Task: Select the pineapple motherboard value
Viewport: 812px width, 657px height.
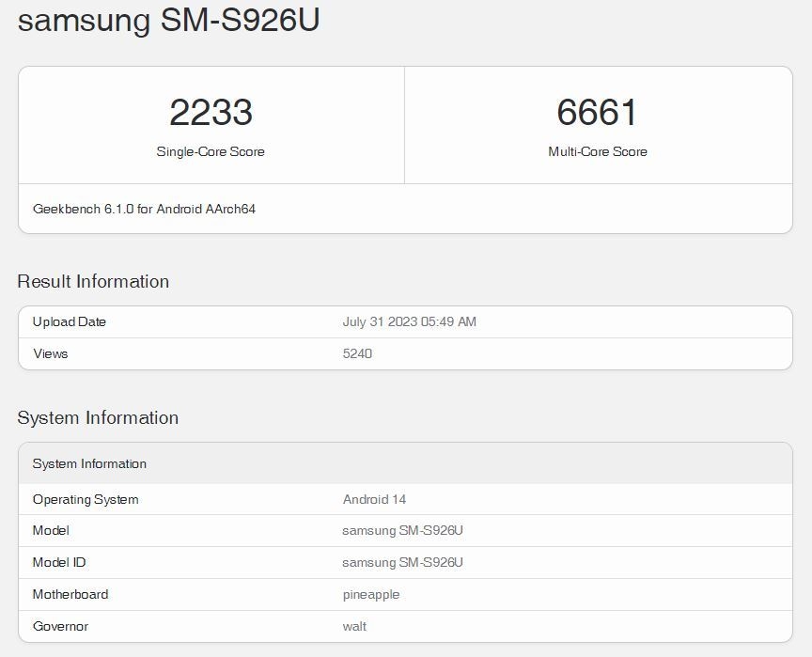Action: pos(371,595)
